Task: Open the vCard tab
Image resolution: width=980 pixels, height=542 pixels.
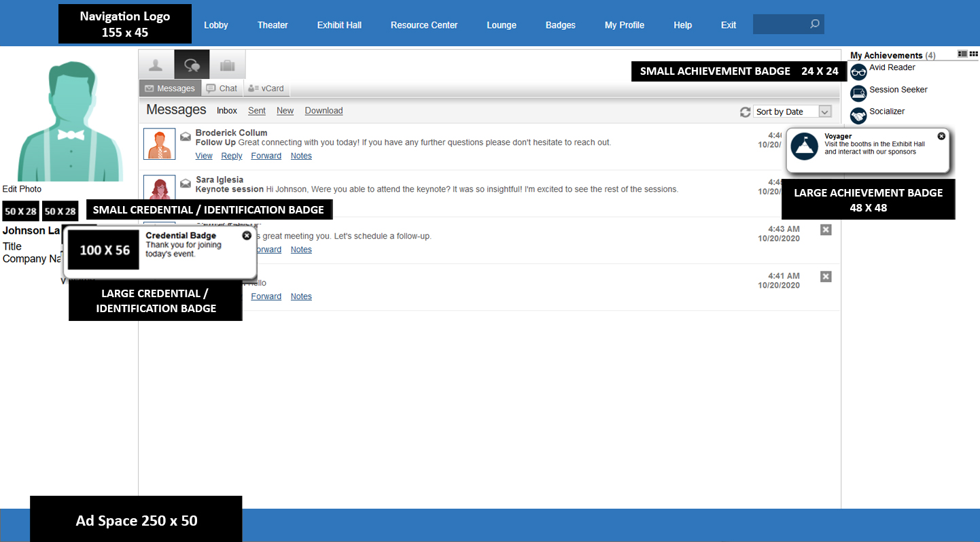Action: [266, 88]
